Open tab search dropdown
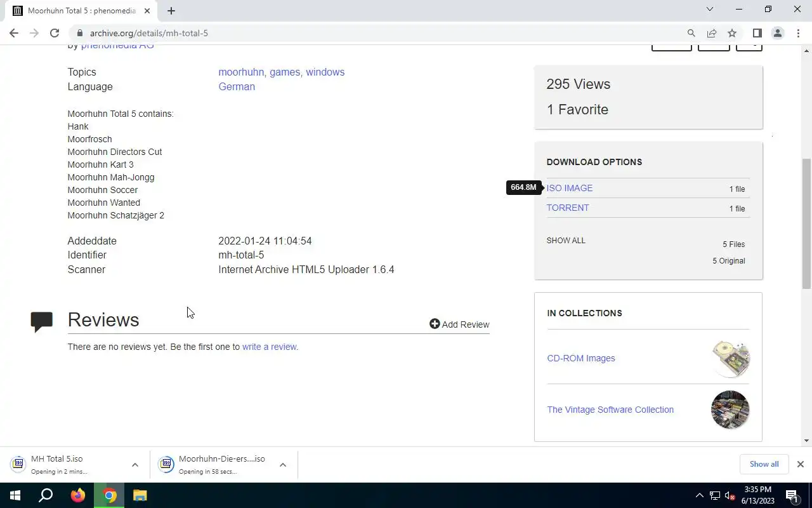Image resolution: width=812 pixels, height=508 pixels. [710, 10]
